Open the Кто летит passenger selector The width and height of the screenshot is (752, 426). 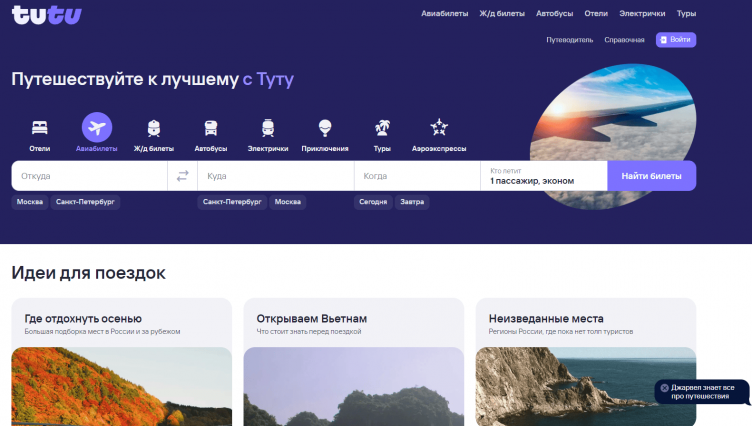tap(544, 176)
